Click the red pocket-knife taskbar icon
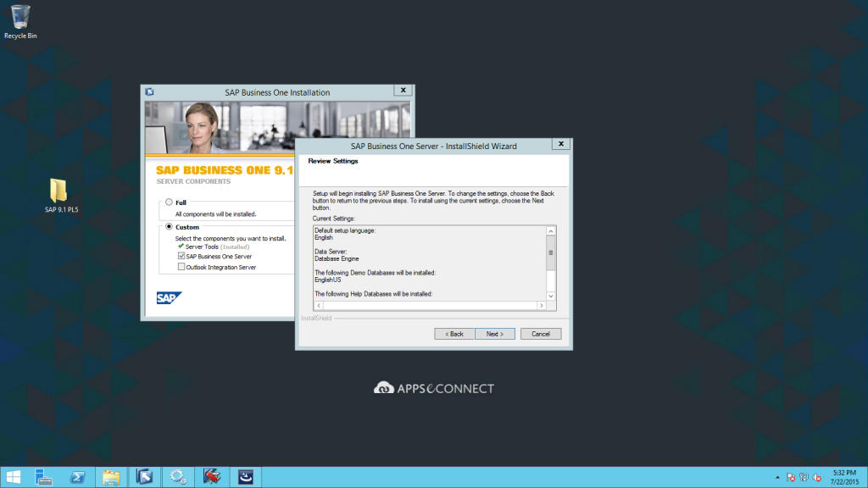The image size is (868, 488). [x=212, y=477]
